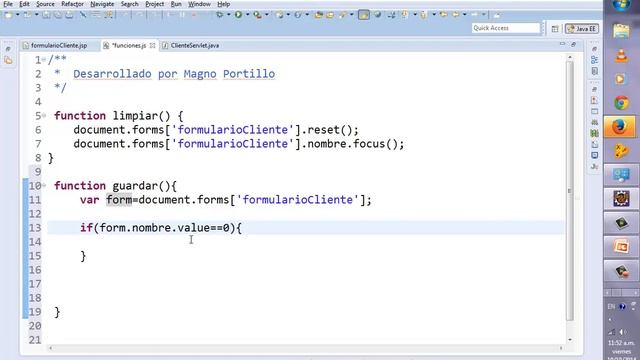Expand the Debug dropdown arrow
The width and height of the screenshot is (640, 360).
(228, 15)
